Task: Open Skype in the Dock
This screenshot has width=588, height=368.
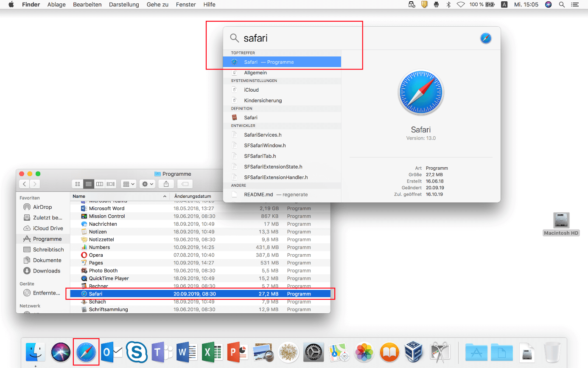Action: [137, 352]
